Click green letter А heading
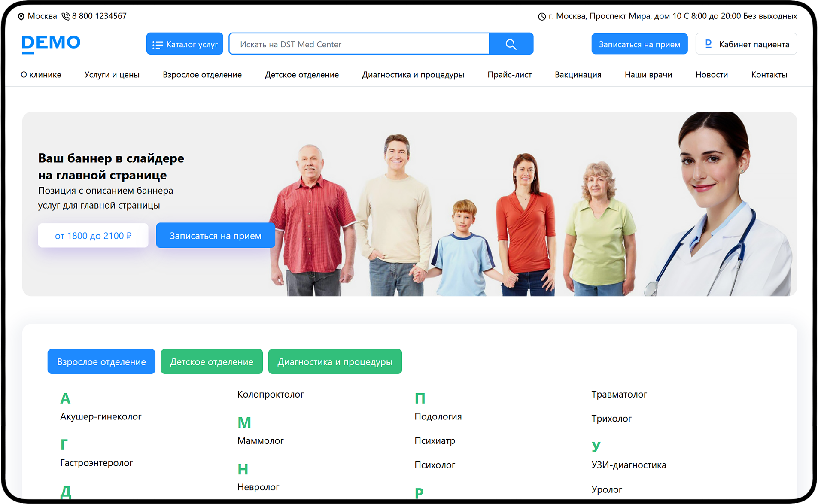This screenshot has width=818, height=504. click(x=65, y=398)
